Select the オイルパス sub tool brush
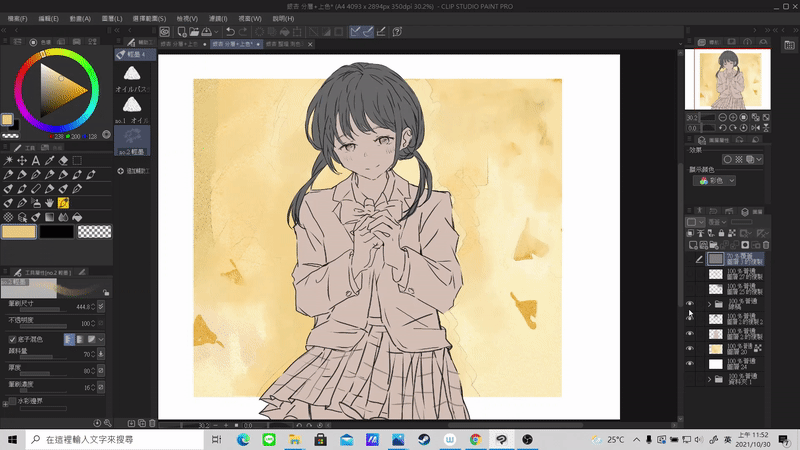 coord(133,78)
